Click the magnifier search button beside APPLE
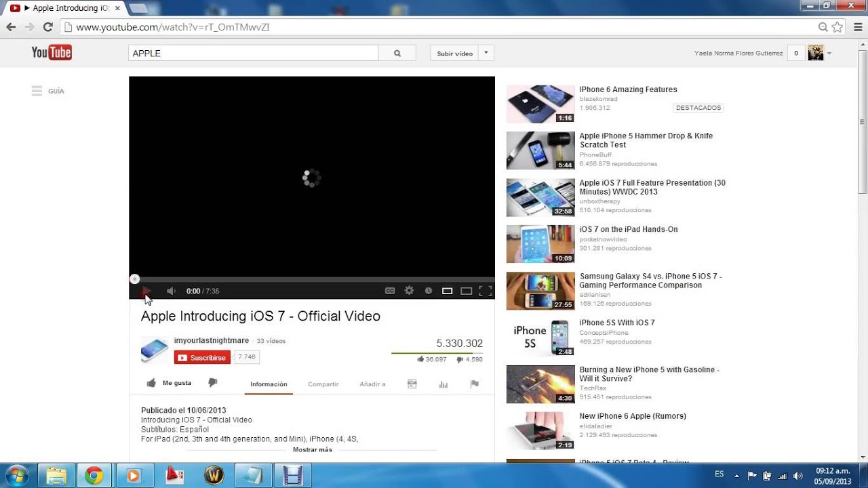868x488 pixels. point(397,53)
